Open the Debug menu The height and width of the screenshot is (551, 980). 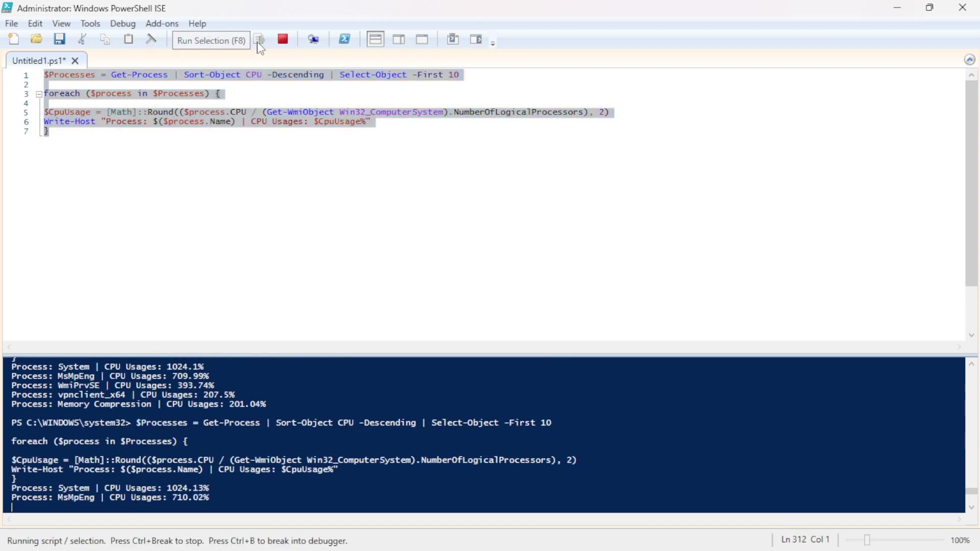[x=122, y=23]
